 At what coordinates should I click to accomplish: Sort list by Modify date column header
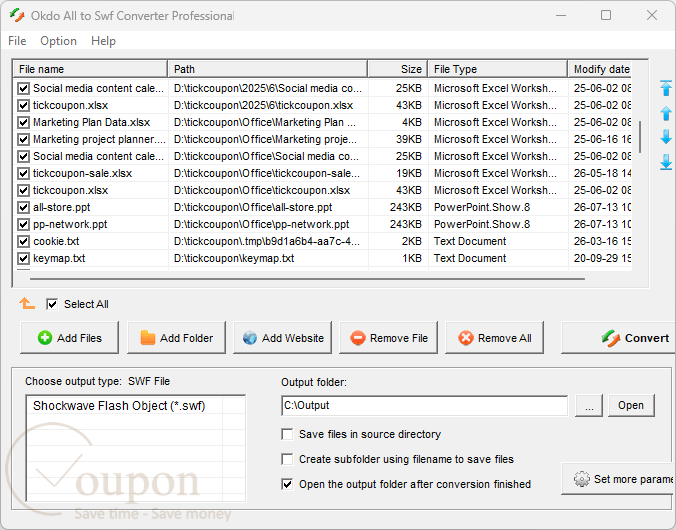[600, 69]
